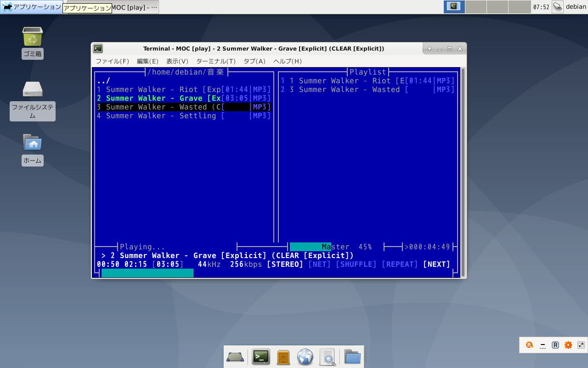Click the terminal window menu icon in title bar
Screen dimensions: 588x368
[98, 48]
